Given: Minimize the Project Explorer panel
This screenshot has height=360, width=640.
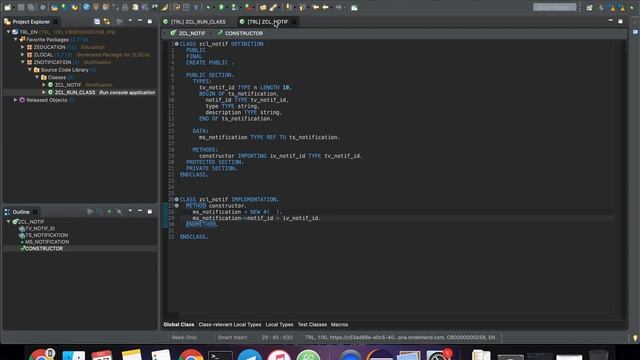Looking at the screenshot, I should [x=140, y=21].
